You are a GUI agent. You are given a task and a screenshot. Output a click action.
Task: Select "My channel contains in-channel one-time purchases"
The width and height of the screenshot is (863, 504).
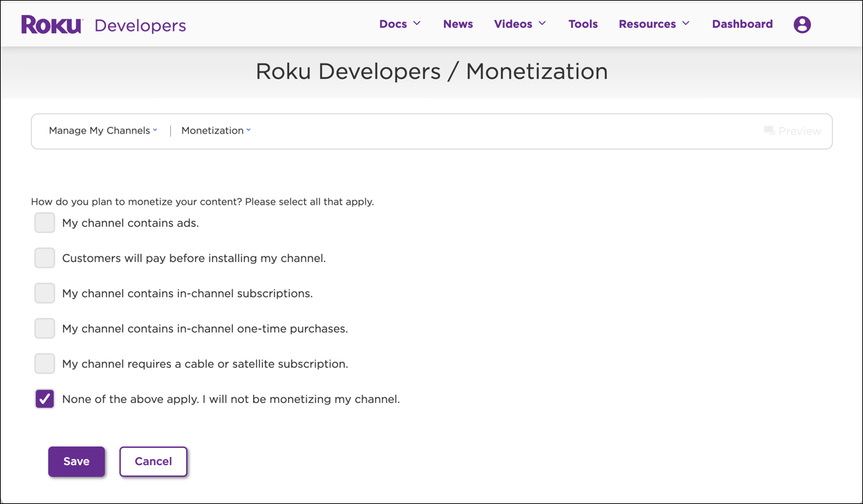[44, 328]
